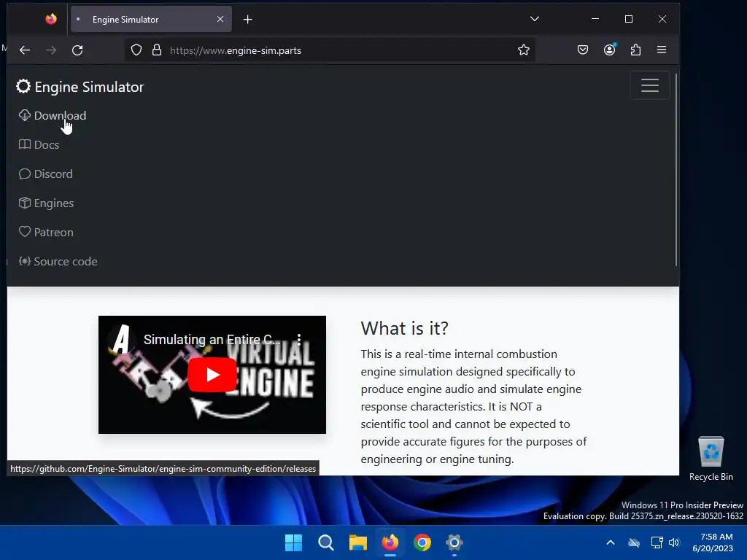The image size is (747, 560).
Task: Open the Pocket save icon
Action: 583,50
